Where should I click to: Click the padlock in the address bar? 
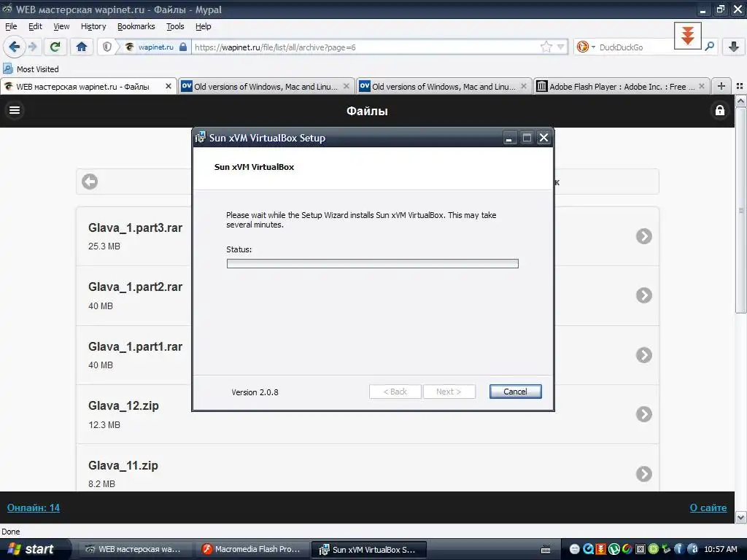(x=183, y=47)
